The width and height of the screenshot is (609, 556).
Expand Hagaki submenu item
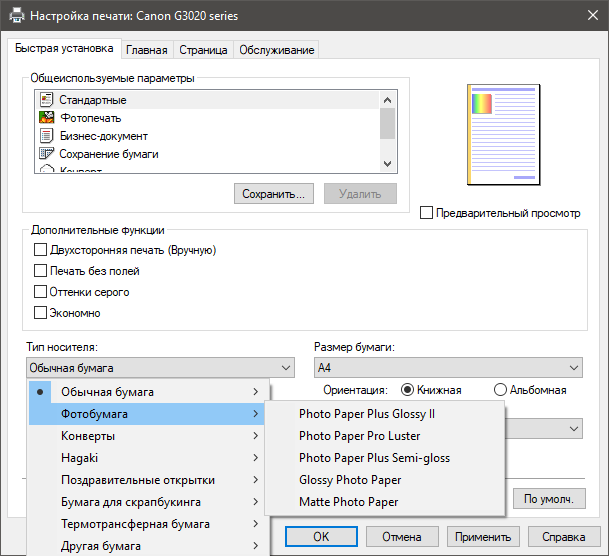click(x=146, y=458)
